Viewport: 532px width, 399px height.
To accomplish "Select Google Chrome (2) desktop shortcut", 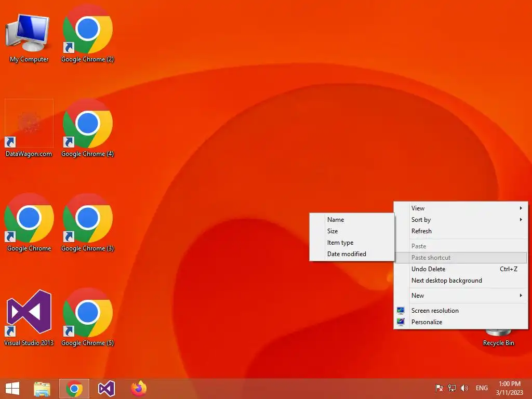I will point(87,34).
